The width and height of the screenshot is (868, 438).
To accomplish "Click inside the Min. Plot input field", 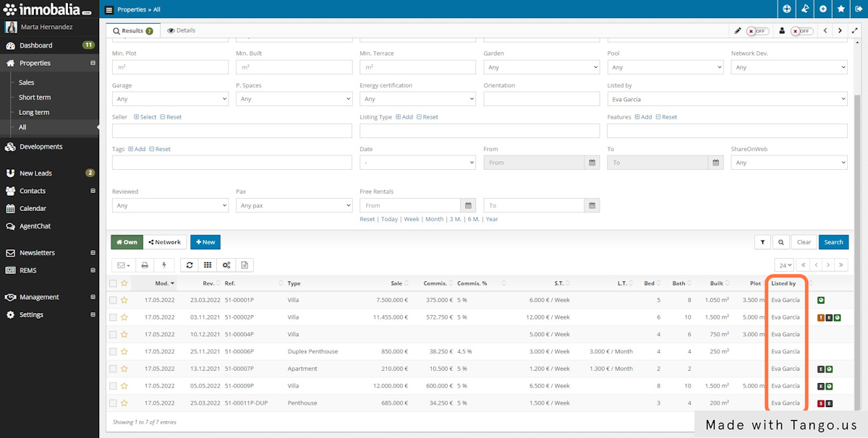I will click(170, 66).
